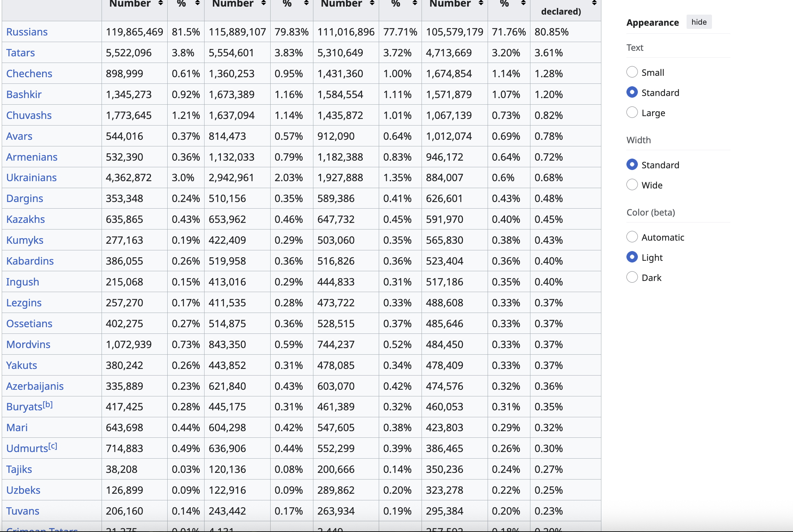Open the Tajiks link
The image size is (793, 532).
(x=19, y=469)
